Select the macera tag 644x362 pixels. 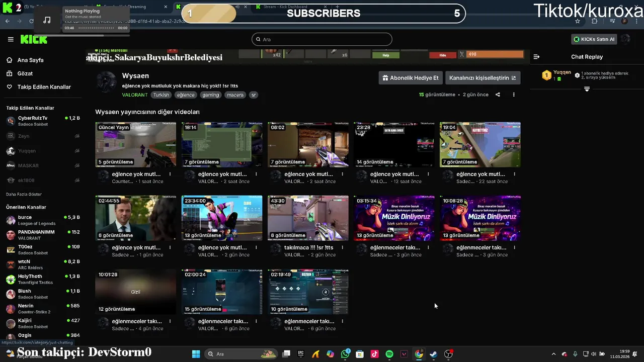click(x=235, y=95)
